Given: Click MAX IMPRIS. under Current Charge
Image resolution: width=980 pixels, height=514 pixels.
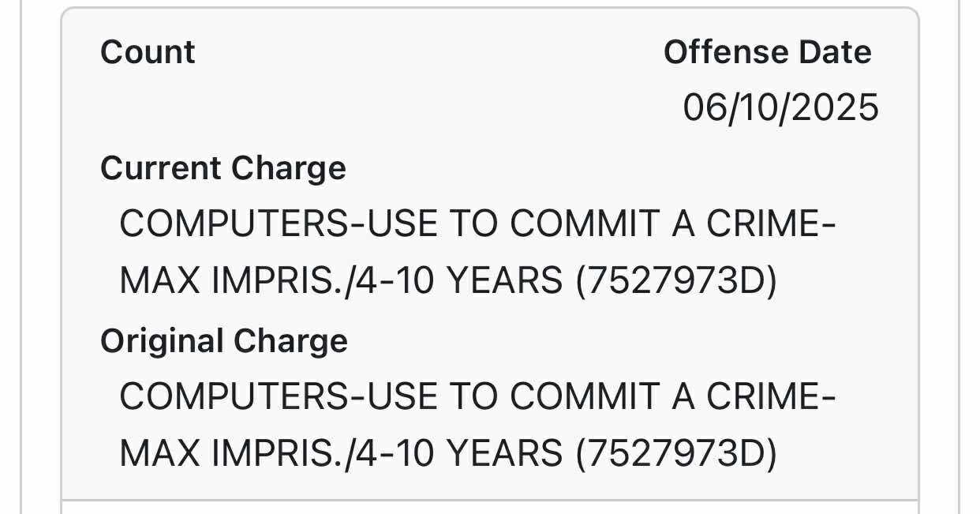Looking at the screenshot, I should click(x=232, y=281).
